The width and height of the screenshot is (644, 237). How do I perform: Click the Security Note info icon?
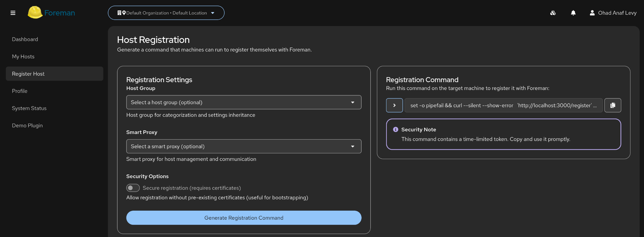click(396, 130)
